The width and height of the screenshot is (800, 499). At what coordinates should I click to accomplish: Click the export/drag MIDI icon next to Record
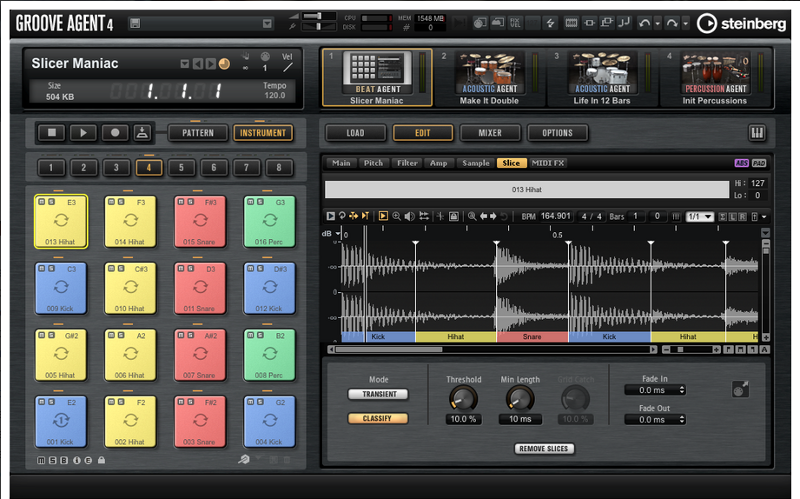[x=142, y=133]
